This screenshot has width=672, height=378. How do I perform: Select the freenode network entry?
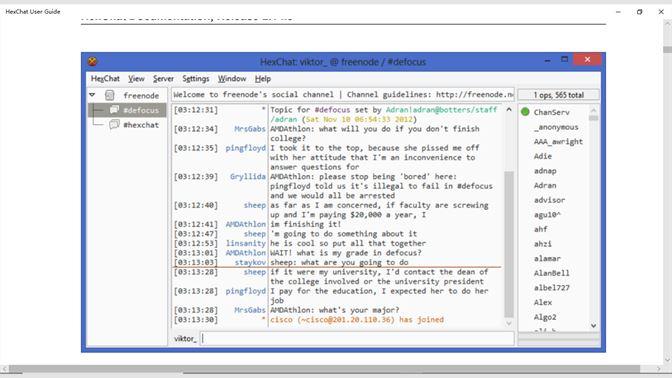click(141, 96)
